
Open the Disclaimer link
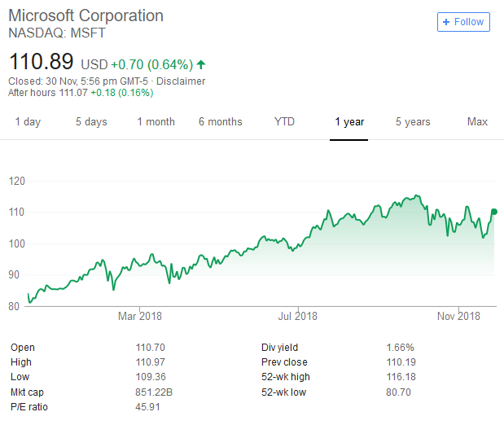pyautogui.click(x=181, y=81)
